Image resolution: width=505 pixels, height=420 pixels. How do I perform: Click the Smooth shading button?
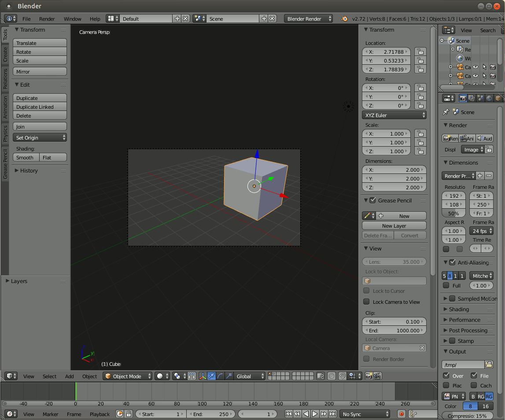pyautogui.click(x=26, y=157)
